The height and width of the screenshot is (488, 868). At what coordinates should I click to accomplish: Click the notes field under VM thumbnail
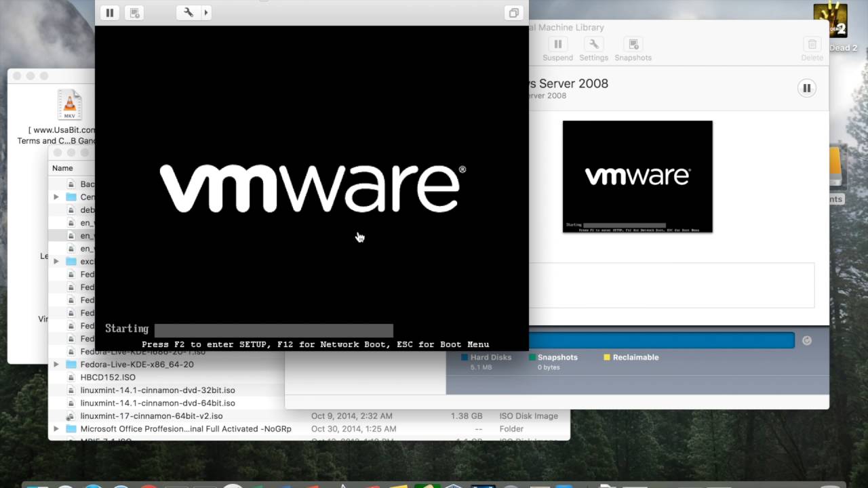click(671, 285)
